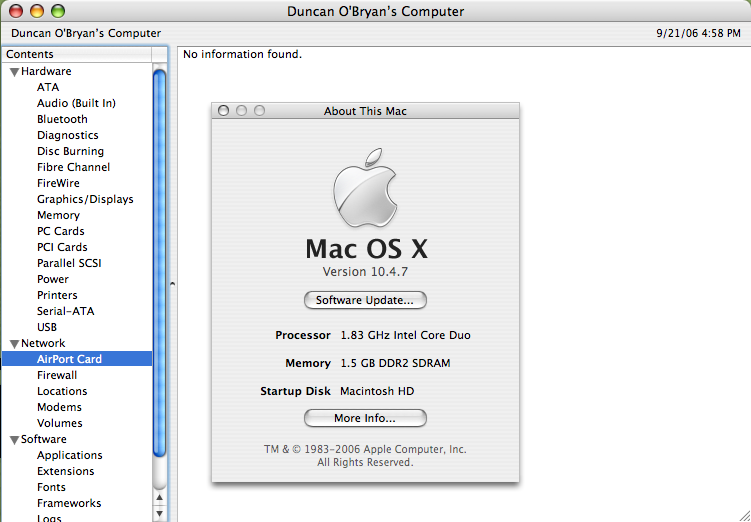Select Modems under Network
Viewport: 751px width, 522px height.
point(59,407)
